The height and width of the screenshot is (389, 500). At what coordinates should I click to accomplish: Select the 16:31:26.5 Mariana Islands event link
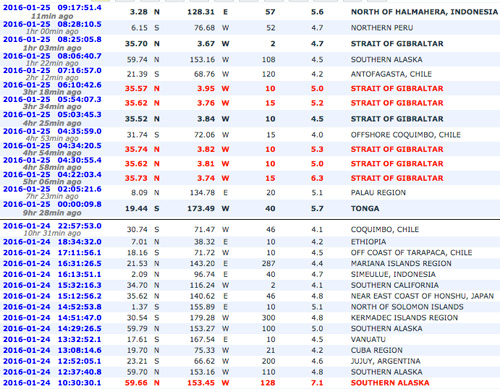(x=52, y=264)
